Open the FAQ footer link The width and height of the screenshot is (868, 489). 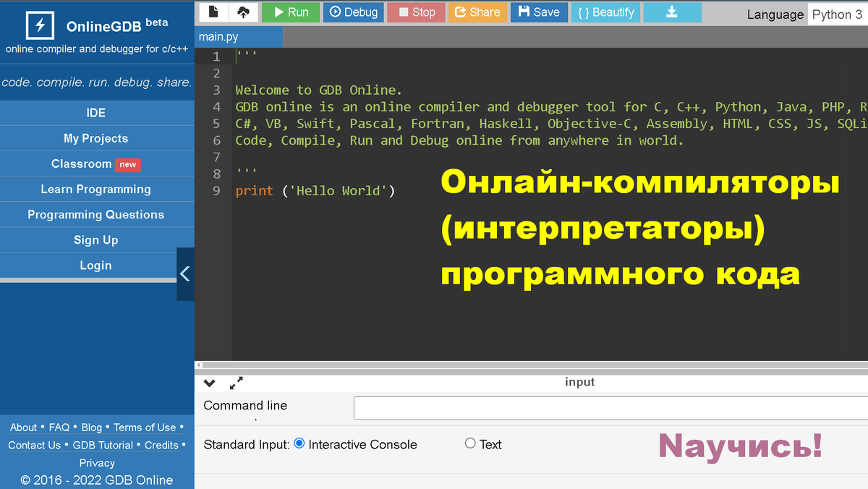tap(59, 428)
